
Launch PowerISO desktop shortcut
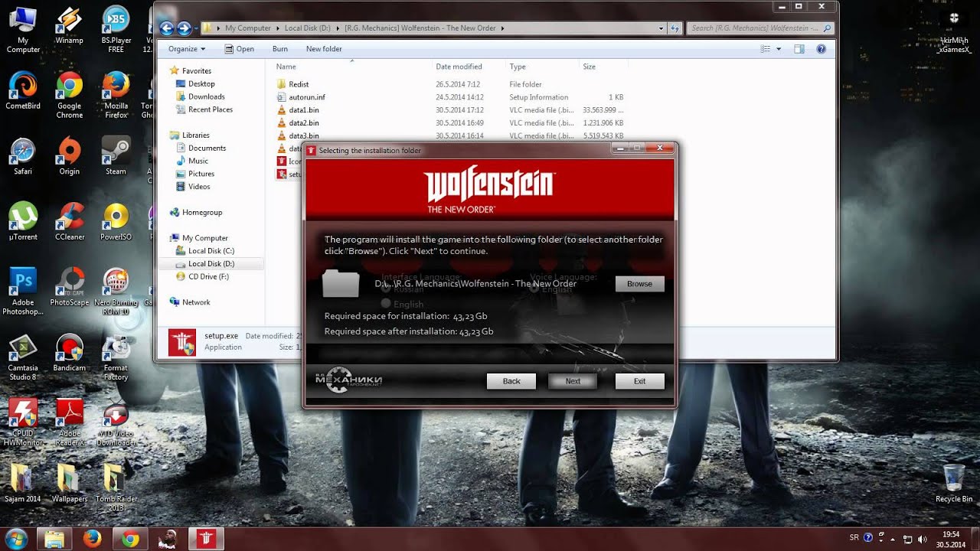coord(116,222)
